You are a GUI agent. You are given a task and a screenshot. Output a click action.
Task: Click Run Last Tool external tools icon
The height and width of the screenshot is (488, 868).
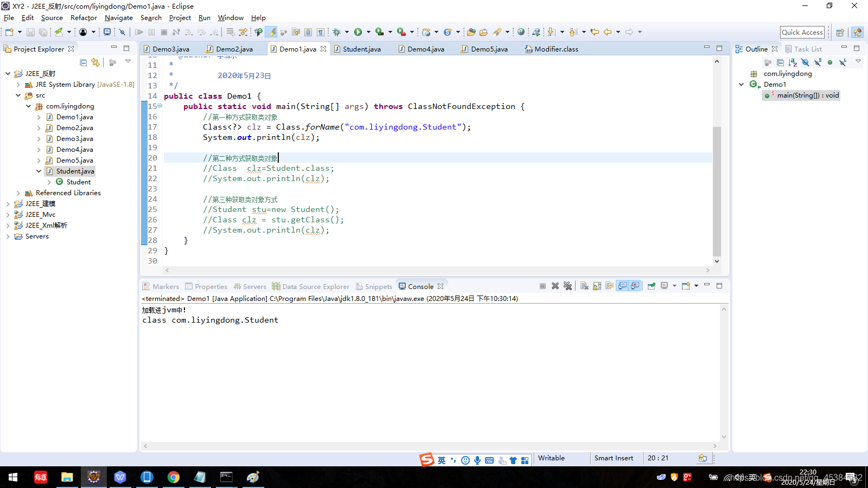pyautogui.click(x=401, y=32)
